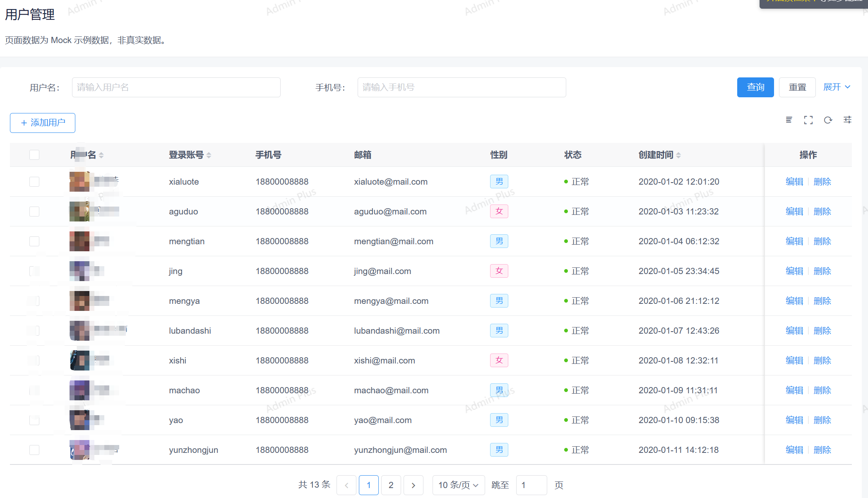Check the mengtian row checkbox
868x498 pixels.
pyautogui.click(x=34, y=241)
